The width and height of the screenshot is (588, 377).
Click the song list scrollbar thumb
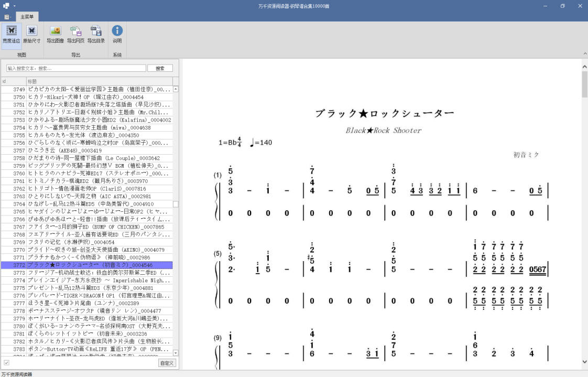pyautogui.click(x=176, y=204)
